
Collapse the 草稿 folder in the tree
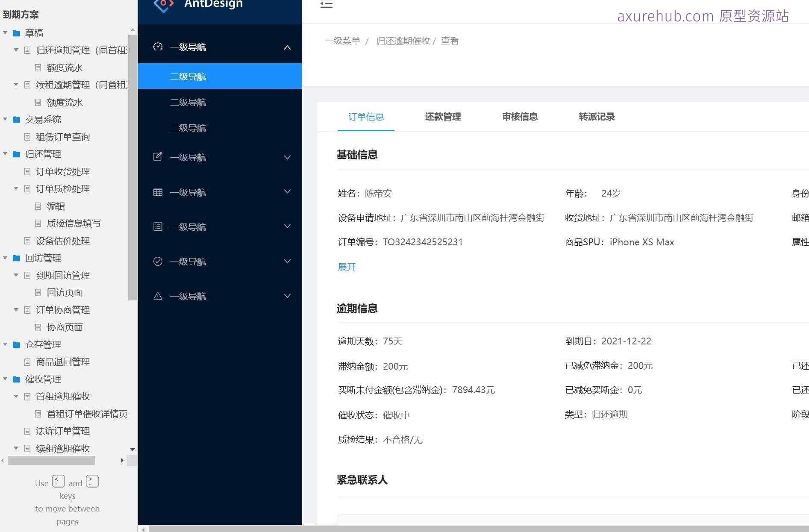(x=5, y=33)
